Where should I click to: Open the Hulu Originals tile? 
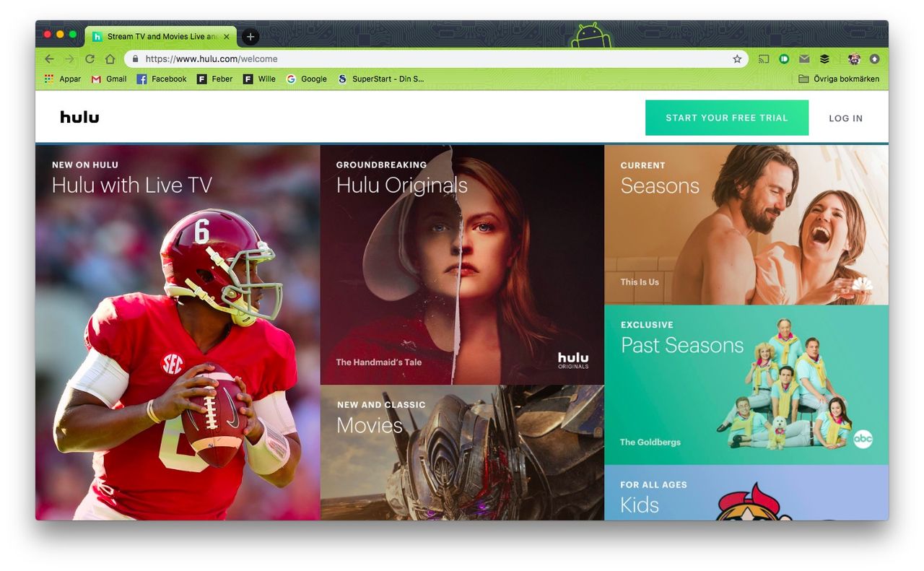click(x=462, y=264)
